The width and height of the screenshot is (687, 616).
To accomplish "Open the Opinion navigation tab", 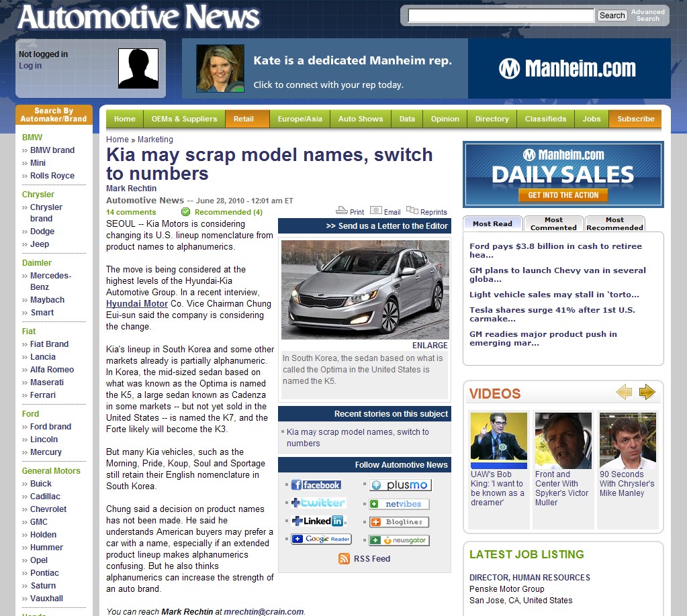I will tap(445, 119).
